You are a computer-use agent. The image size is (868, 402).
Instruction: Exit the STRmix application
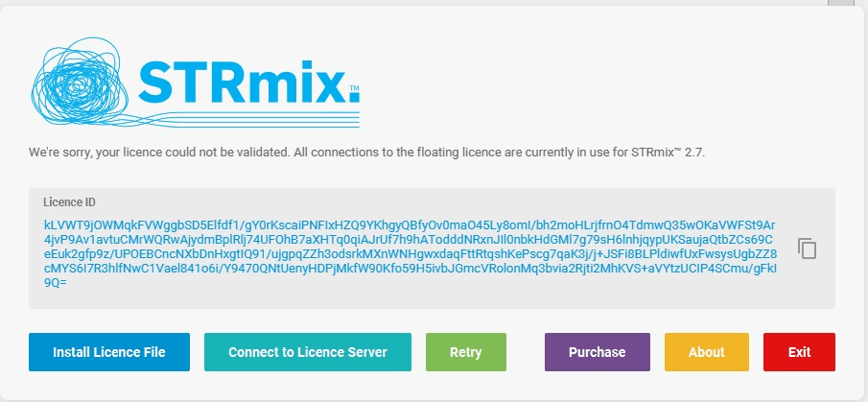799,352
